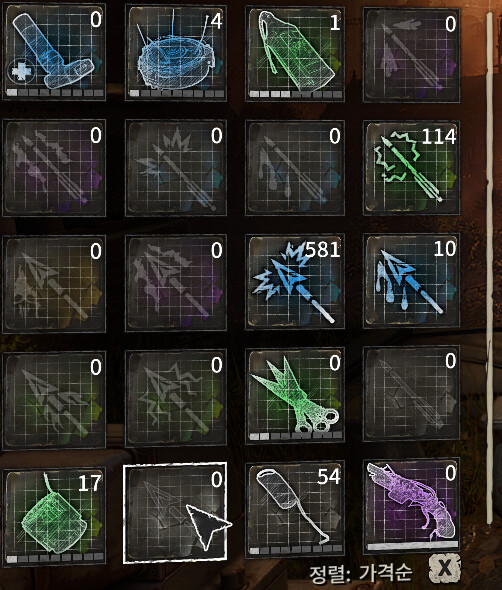Image resolution: width=502 pixels, height=590 pixels.
Task: Select the blue hammer blueprint with count 0
Action: [54, 52]
